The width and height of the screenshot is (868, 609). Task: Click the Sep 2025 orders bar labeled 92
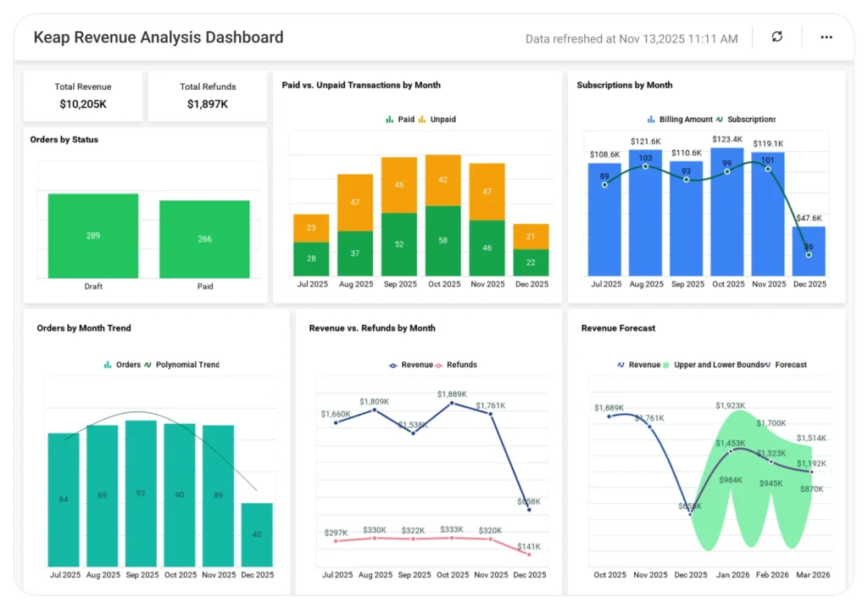[141, 493]
